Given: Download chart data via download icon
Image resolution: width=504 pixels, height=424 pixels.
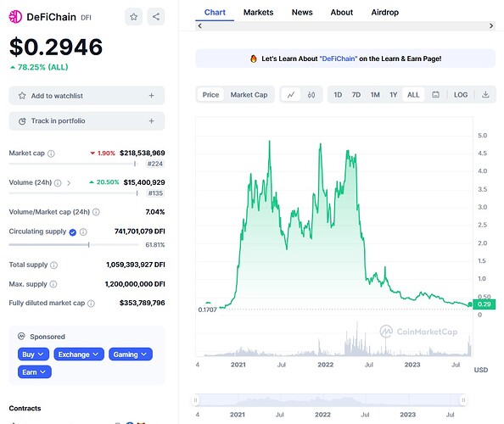Looking at the screenshot, I should (485, 94).
